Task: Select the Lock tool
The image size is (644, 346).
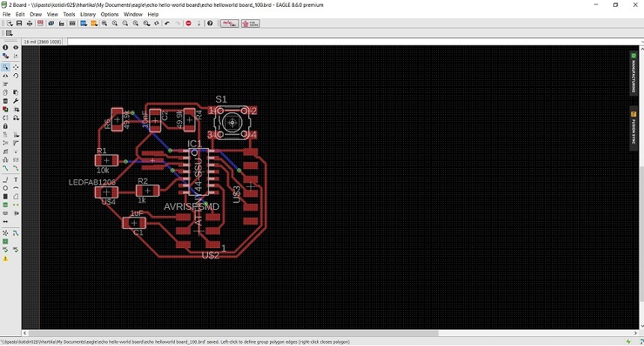Action: coord(5,126)
